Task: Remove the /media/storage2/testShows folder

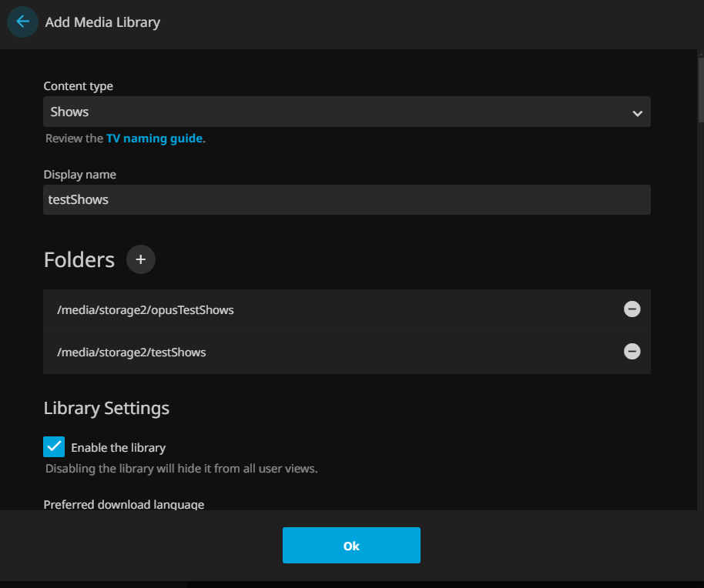Action: point(632,352)
